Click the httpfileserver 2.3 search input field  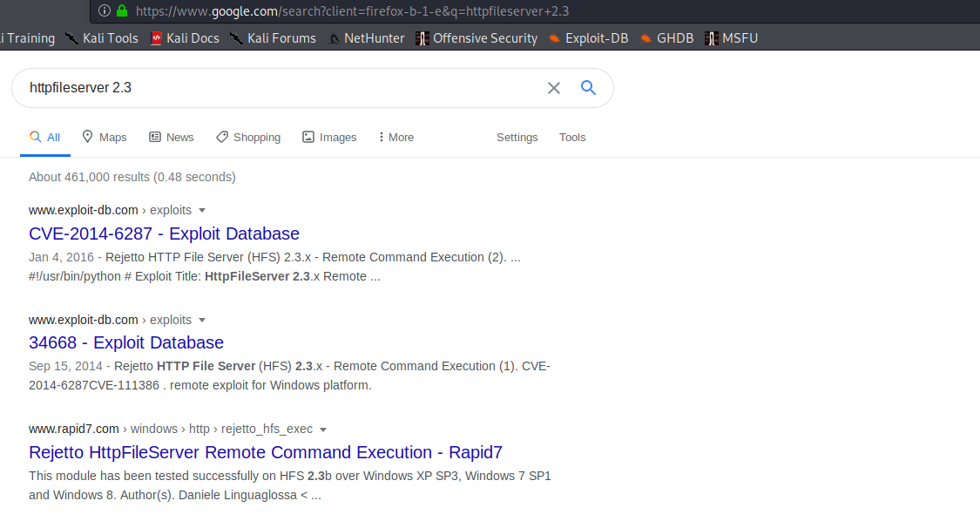pyautogui.click(x=279, y=88)
